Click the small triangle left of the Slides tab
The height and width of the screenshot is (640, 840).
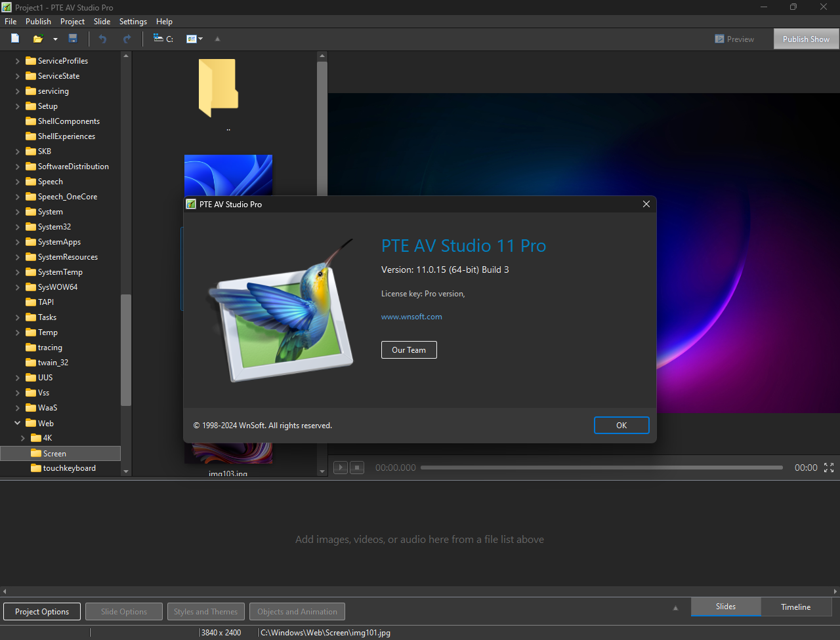[x=675, y=608]
